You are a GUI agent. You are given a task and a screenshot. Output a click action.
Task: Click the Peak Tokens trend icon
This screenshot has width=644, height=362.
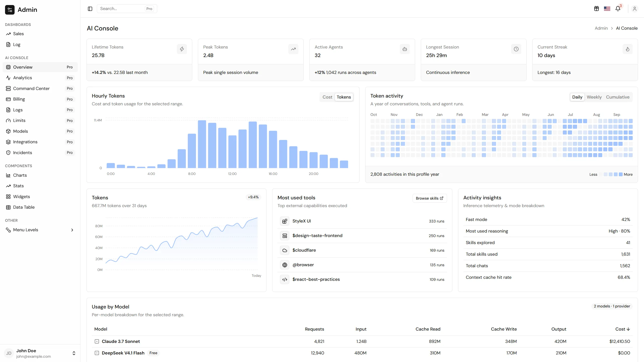click(293, 49)
